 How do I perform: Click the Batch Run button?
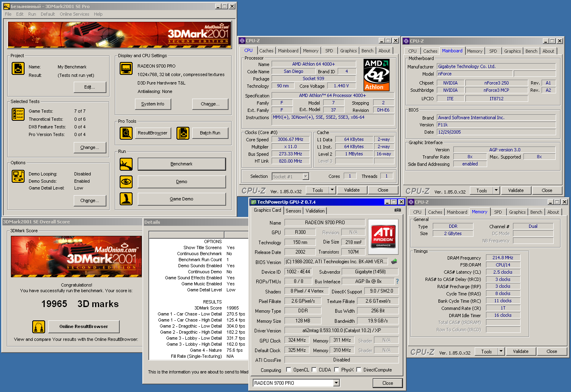(210, 133)
